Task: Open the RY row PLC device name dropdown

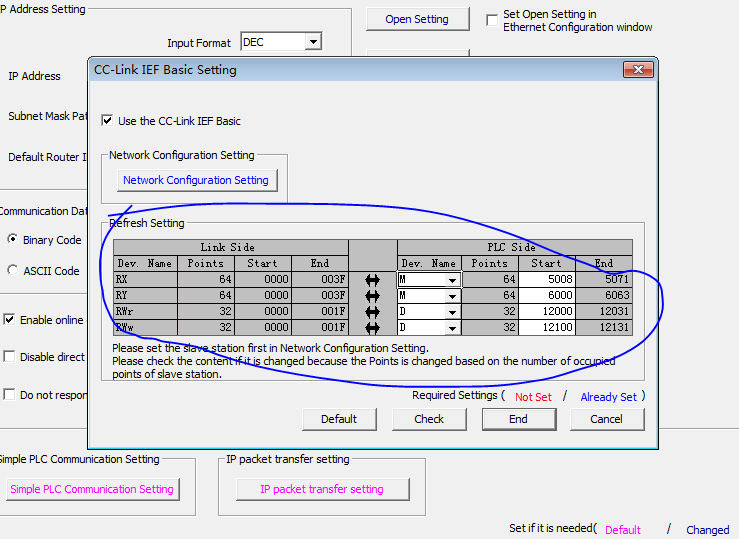Action: coord(452,297)
